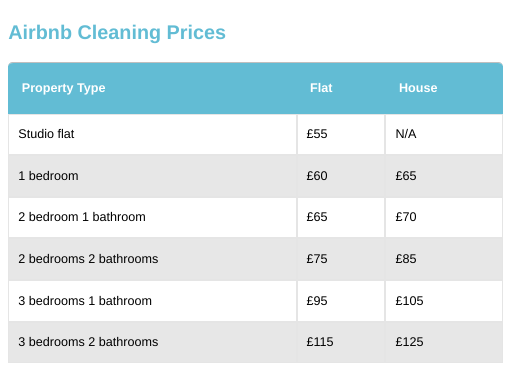Click the Airbnb Cleaning Prices heading

point(117,33)
